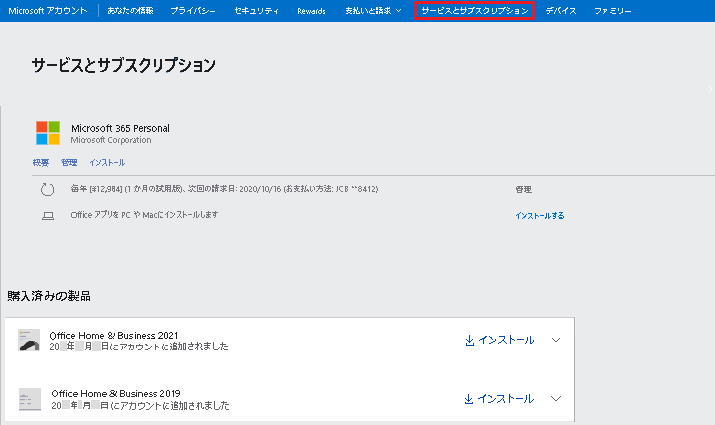Click download icon for Office 2021 install
Screen dimensions: 715x425
pos(469,341)
